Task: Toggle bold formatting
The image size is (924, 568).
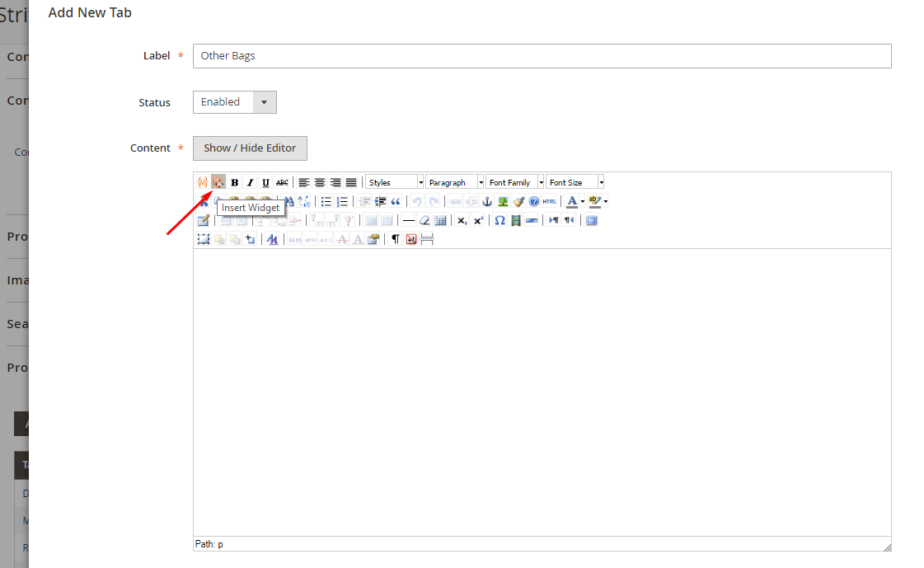Action: pyautogui.click(x=235, y=182)
